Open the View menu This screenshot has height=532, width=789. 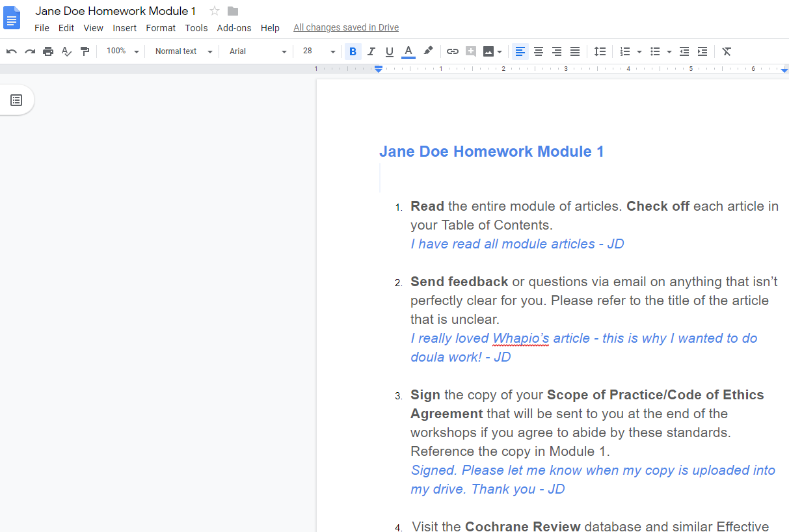(x=94, y=28)
